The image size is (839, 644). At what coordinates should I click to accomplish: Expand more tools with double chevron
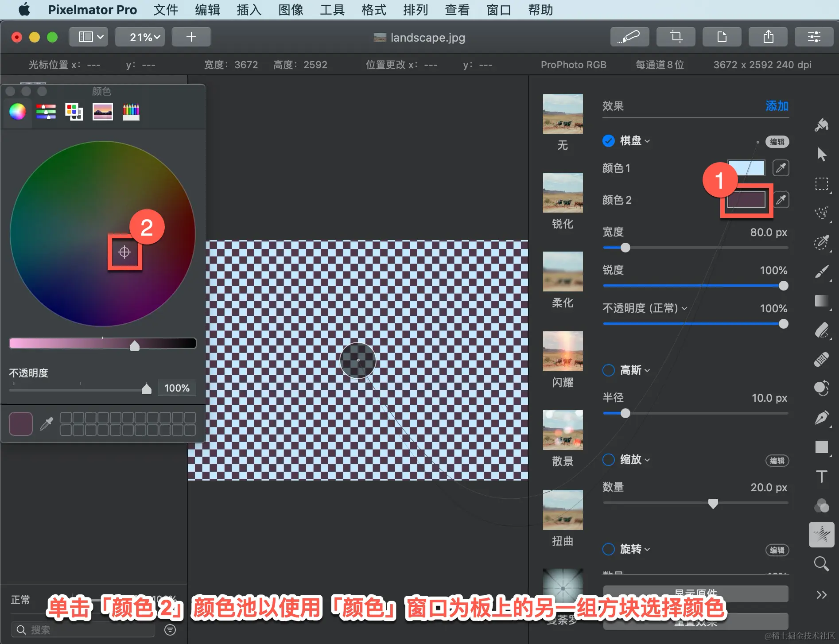pyautogui.click(x=822, y=594)
